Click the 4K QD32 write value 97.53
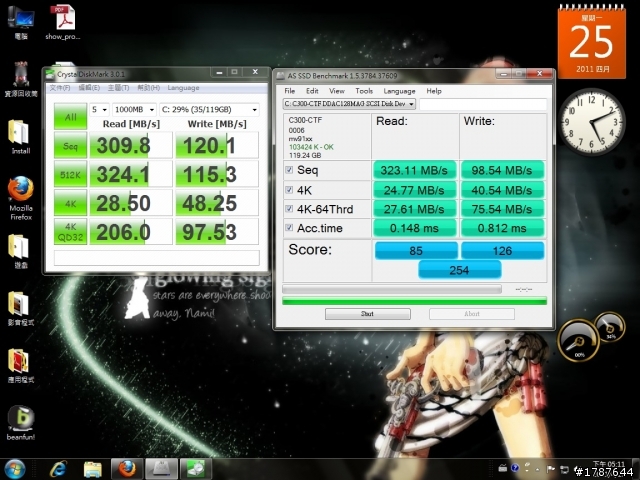Viewport: 640px width, 480px height. pyautogui.click(x=217, y=232)
